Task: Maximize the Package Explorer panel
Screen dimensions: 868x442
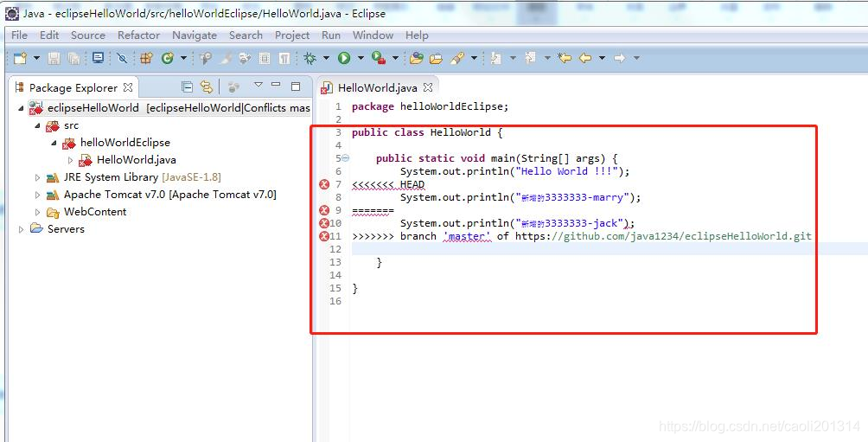Action: click(296, 86)
